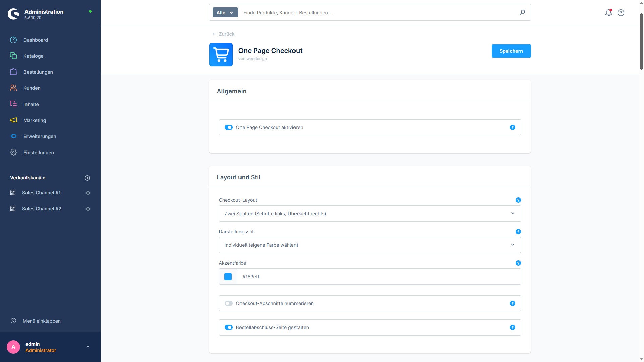The height and width of the screenshot is (362, 644).
Task: Show help for One Page Checkout aktivieren
Action: [x=512, y=127]
